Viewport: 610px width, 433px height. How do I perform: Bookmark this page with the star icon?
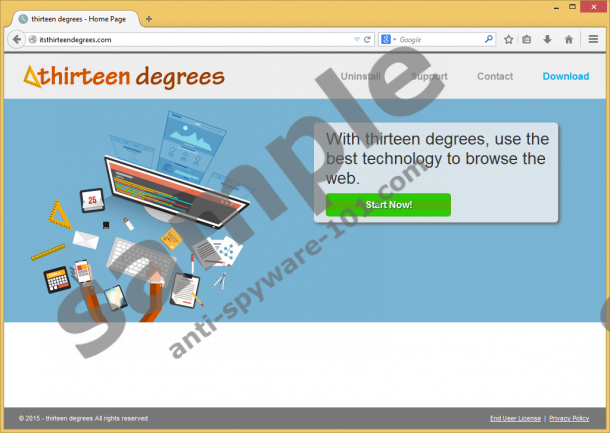[x=509, y=40]
